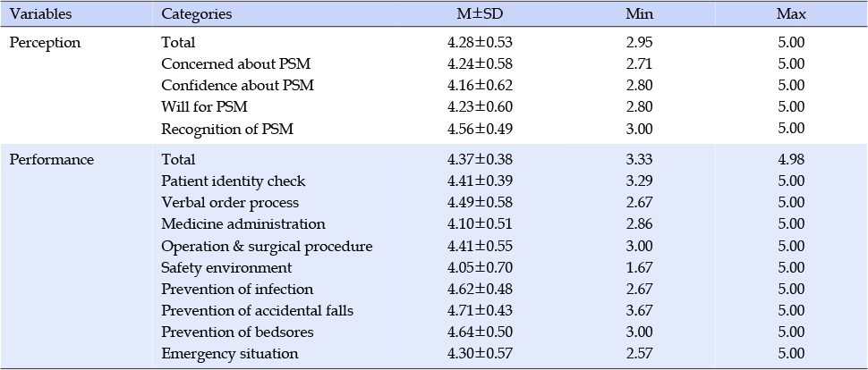Image resolution: width=868 pixels, height=370 pixels.
Task: Click Medicine administration category
Action: point(243,224)
